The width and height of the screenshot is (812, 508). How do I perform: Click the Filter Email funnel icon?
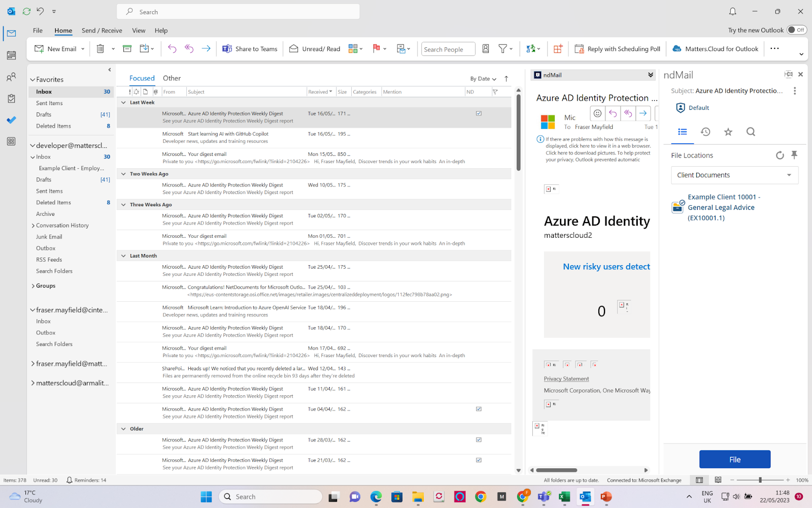click(x=503, y=49)
